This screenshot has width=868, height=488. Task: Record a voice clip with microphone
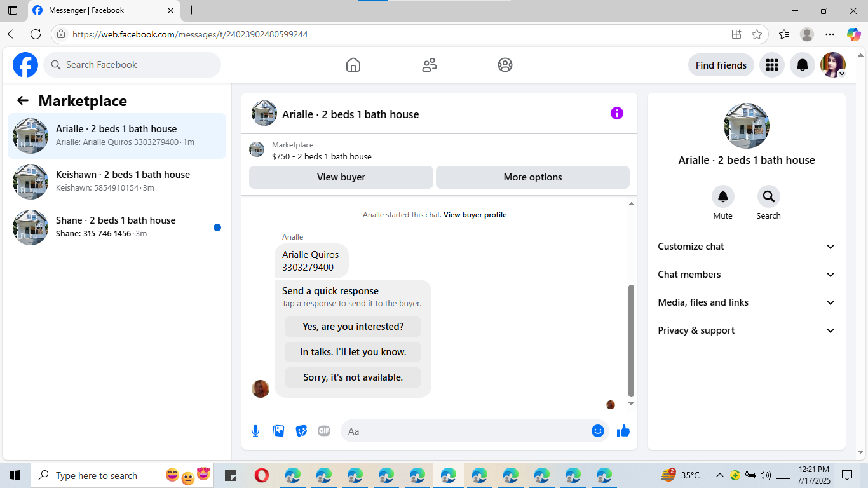255,431
